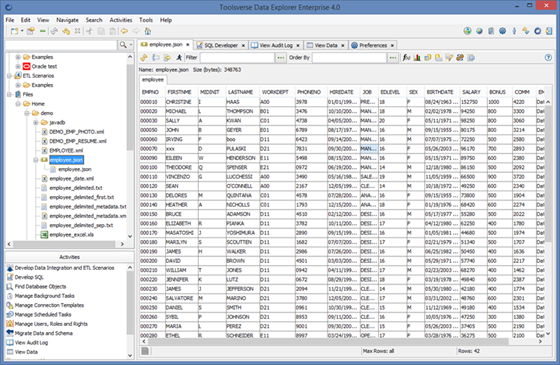This screenshot has width=560, height=365.
Task: Click the first yellow refresh icon in data toolbar
Action: pyautogui.click(x=144, y=58)
